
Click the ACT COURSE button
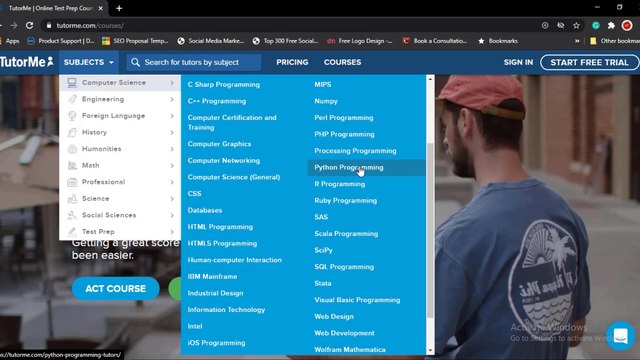pyautogui.click(x=116, y=289)
